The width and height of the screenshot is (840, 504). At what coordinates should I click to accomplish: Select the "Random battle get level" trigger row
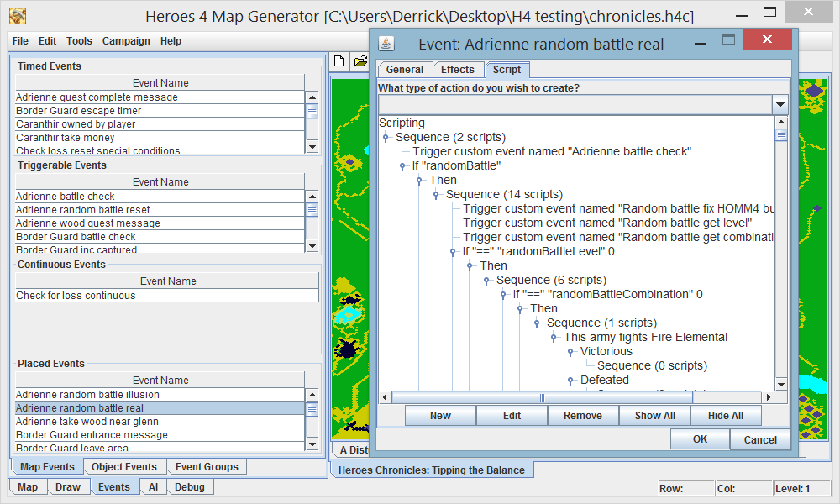tap(607, 223)
